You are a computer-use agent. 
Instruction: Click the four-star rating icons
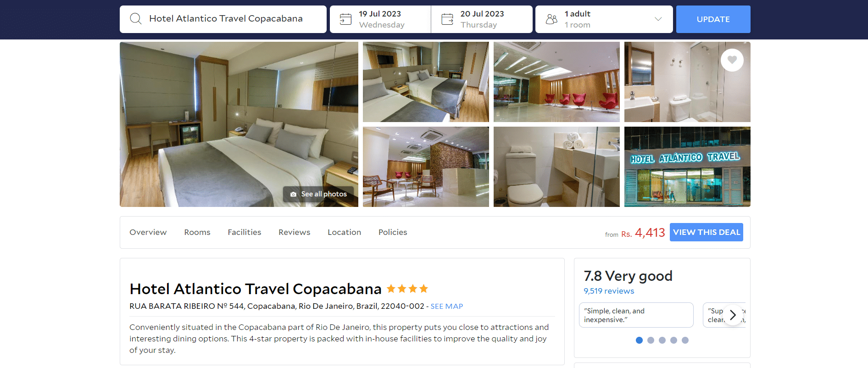[x=407, y=289]
